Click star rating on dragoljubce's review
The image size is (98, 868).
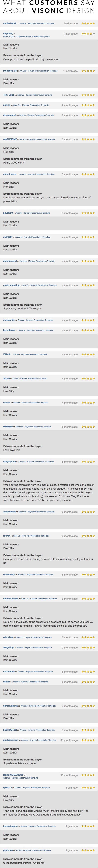point(88,462)
